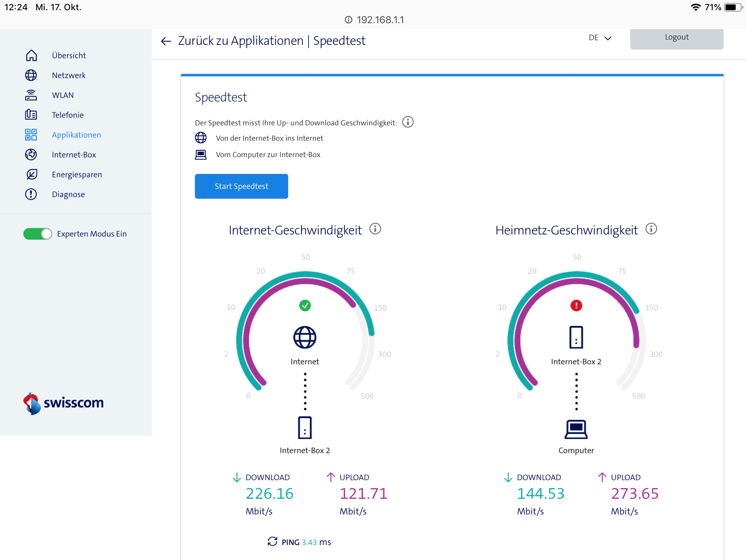
Task: Expand the DE language dropdown
Action: (600, 38)
